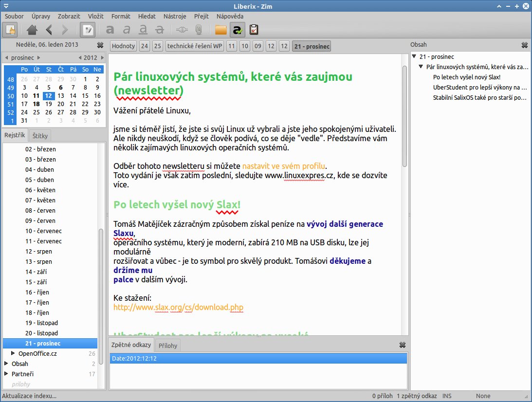Open the Soubor menu

click(14, 16)
